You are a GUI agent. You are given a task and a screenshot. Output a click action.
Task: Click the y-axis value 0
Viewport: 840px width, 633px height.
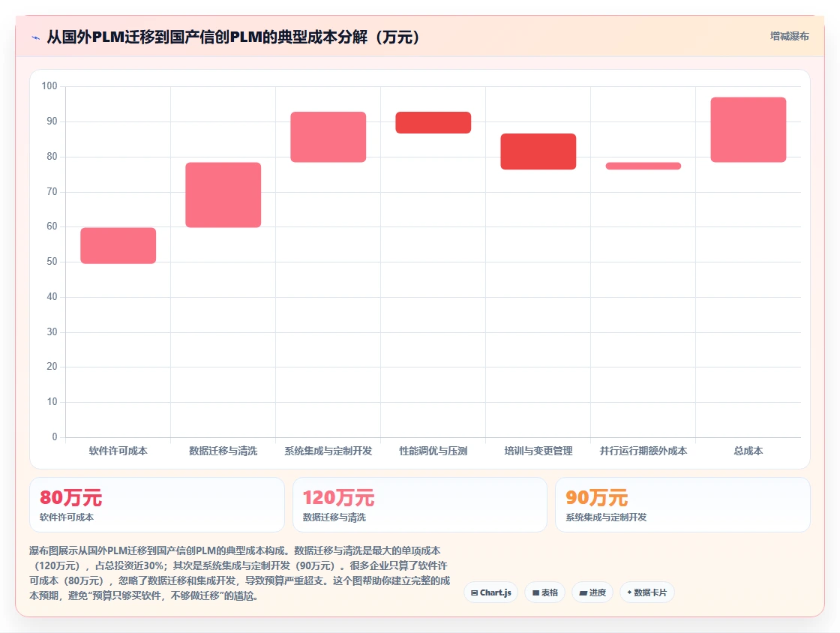tap(55, 436)
